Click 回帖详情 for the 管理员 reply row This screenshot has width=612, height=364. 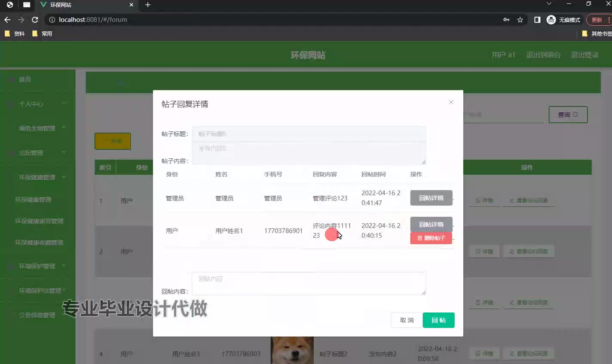point(431,198)
